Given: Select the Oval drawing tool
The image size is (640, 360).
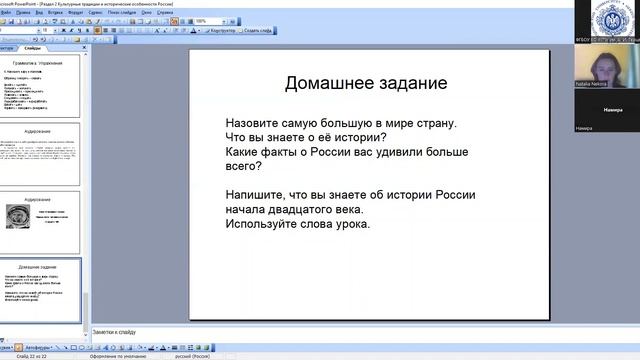Looking at the screenshot, I should point(82,348).
